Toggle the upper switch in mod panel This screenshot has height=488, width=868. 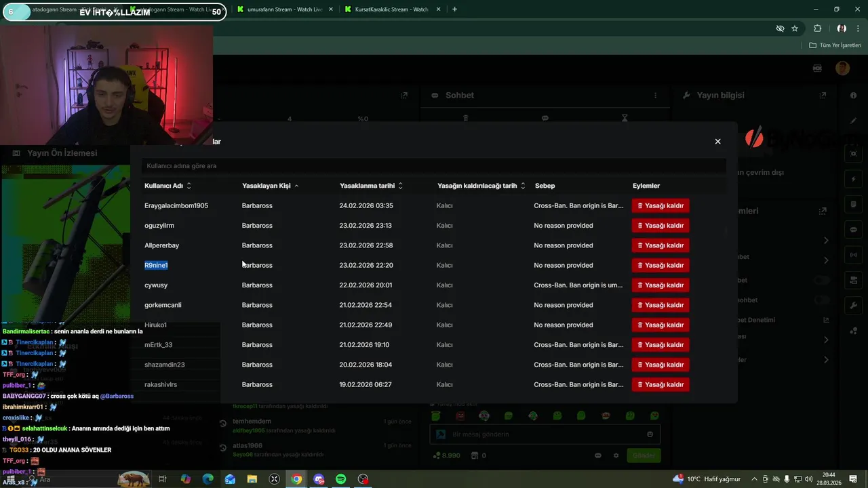click(x=822, y=280)
